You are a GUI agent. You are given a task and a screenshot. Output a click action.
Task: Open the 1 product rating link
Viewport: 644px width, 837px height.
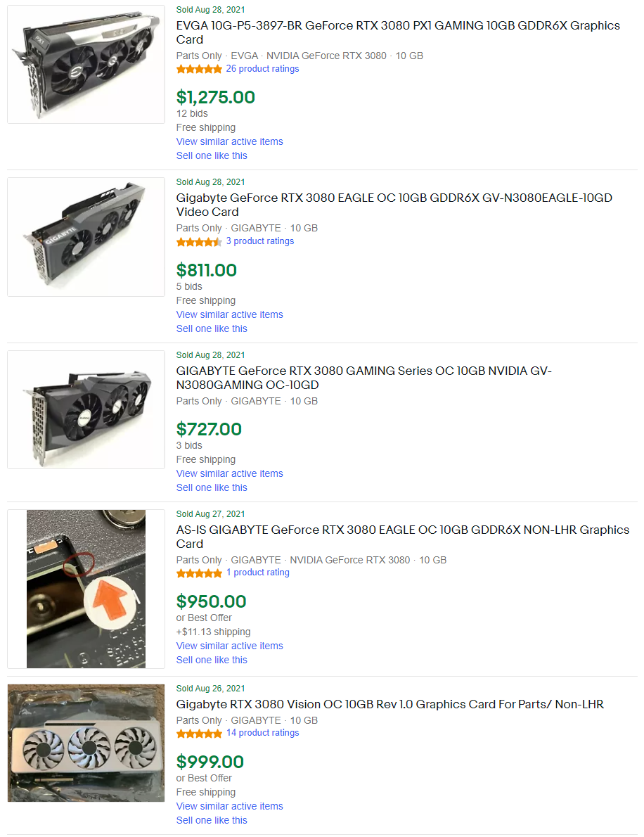point(257,573)
